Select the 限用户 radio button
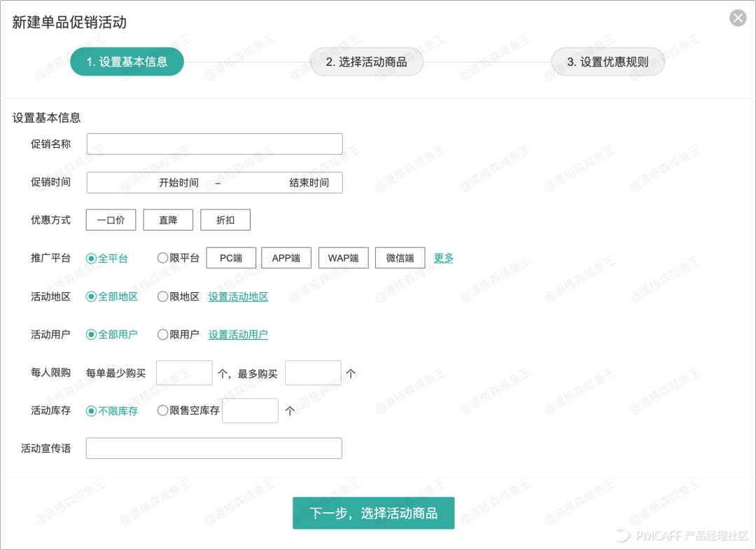756x550 pixels. pyautogui.click(x=162, y=334)
